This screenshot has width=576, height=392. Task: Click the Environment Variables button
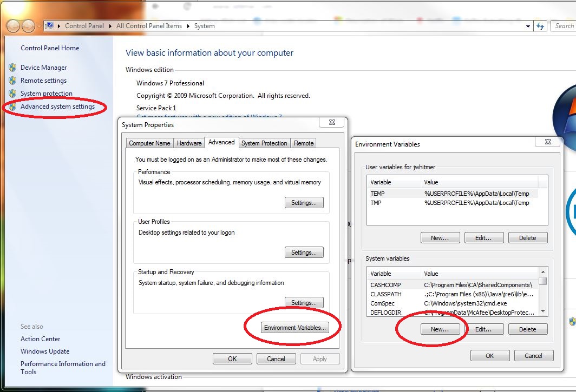[294, 328]
